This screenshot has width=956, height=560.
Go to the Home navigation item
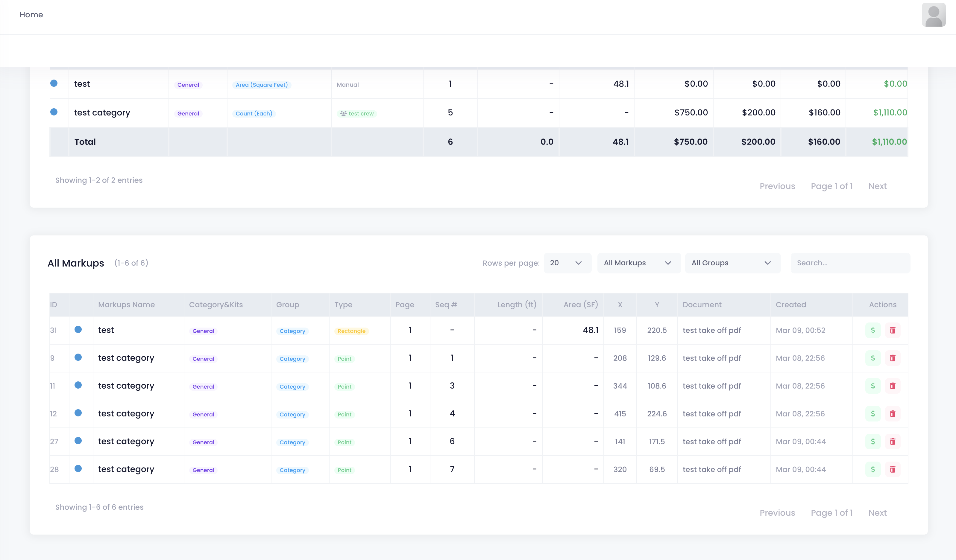tap(31, 15)
